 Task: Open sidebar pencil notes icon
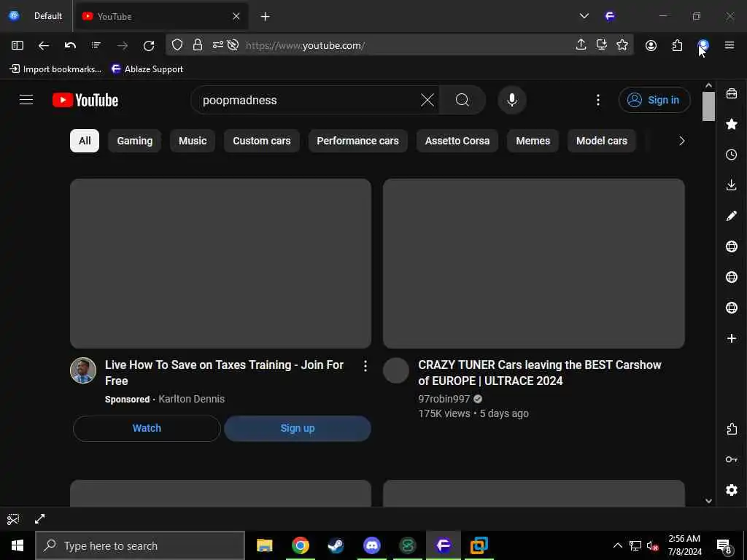732,216
